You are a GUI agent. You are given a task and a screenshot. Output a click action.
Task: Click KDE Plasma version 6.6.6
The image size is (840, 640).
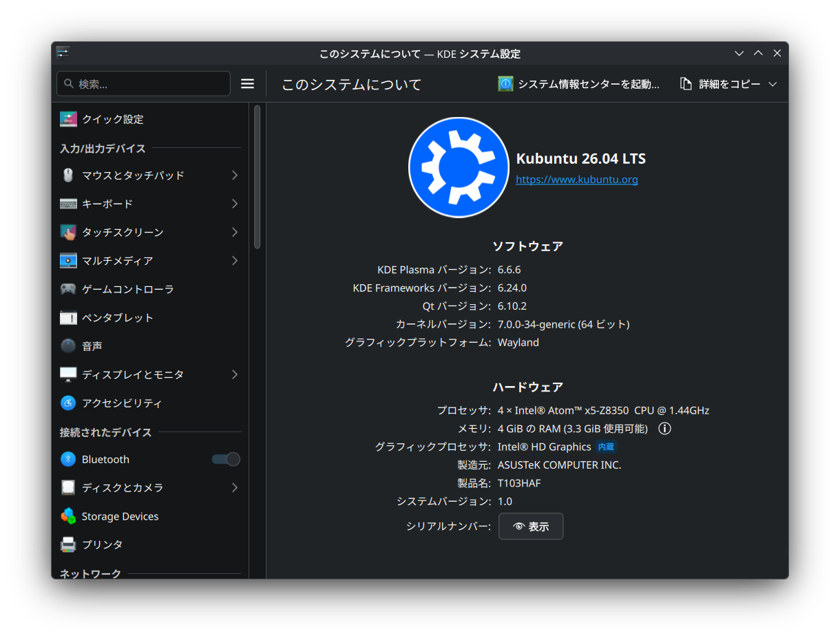pyautogui.click(x=510, y=270)
